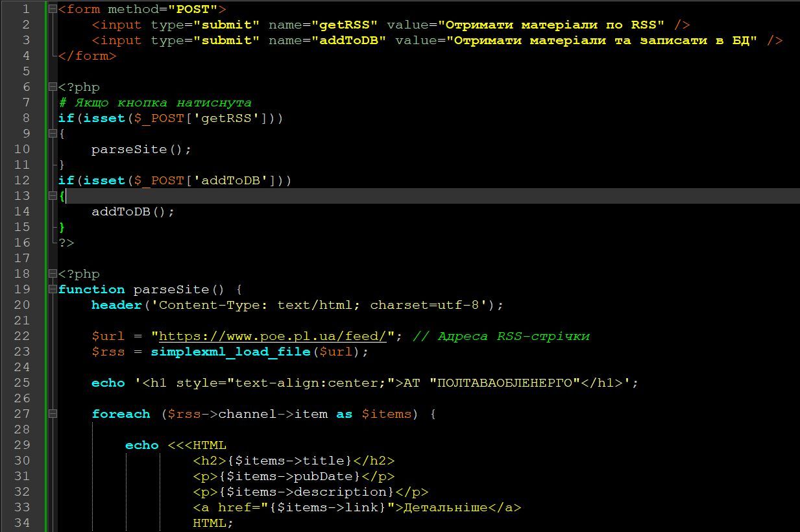Open the https://www.poe.pl.ua/feed/ URL link
This screenshot has width=800, height=532.
[273, 336]
